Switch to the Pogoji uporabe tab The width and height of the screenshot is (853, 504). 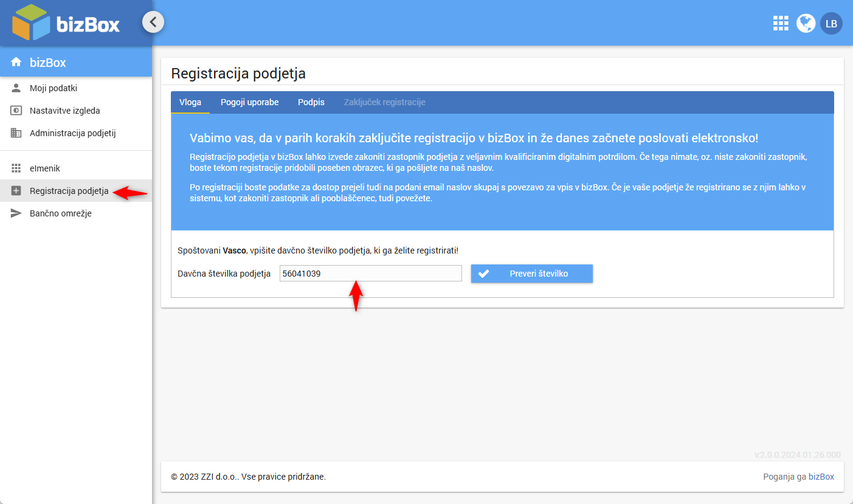tap(250, 102)
